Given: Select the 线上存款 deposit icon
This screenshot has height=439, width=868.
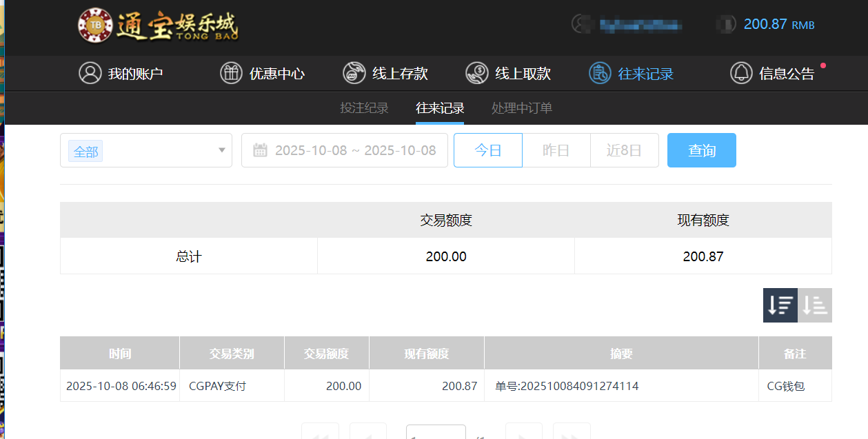Looking at the screenshot, I should (354, 73).
